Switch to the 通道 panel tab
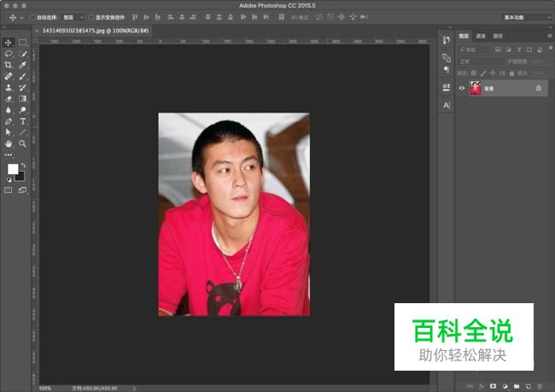Viewport: 555px width, 392px height. click(x=481, y=37)
